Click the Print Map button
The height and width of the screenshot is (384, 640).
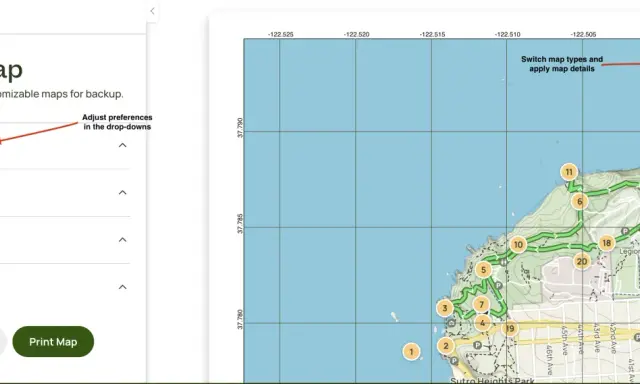[53, 342]
